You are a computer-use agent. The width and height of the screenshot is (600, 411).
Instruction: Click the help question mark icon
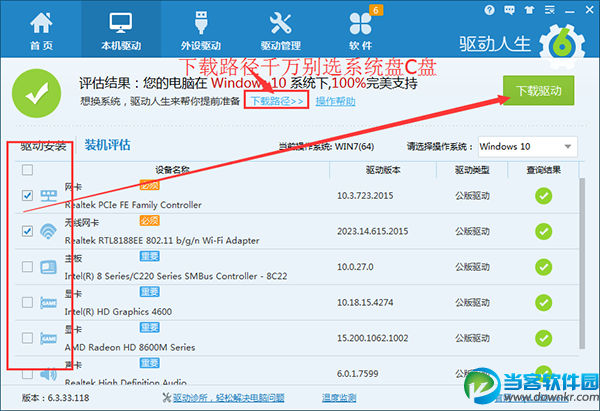point(489,10)
